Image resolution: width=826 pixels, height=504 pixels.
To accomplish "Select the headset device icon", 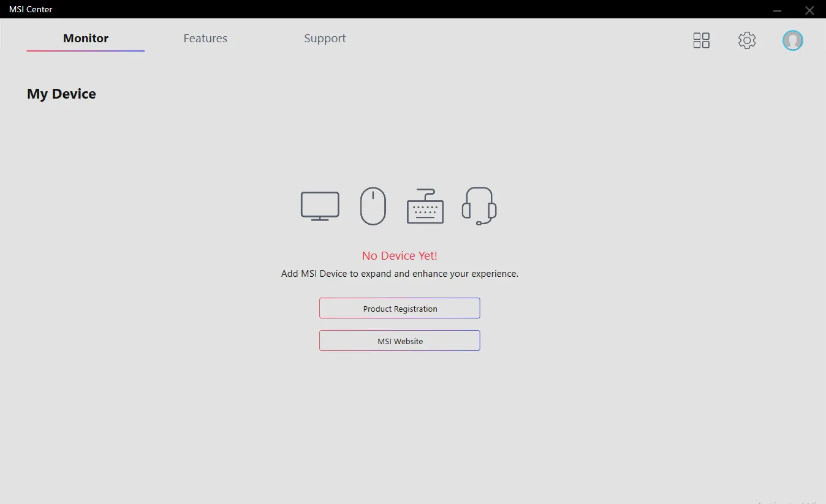I will point(479,206).
